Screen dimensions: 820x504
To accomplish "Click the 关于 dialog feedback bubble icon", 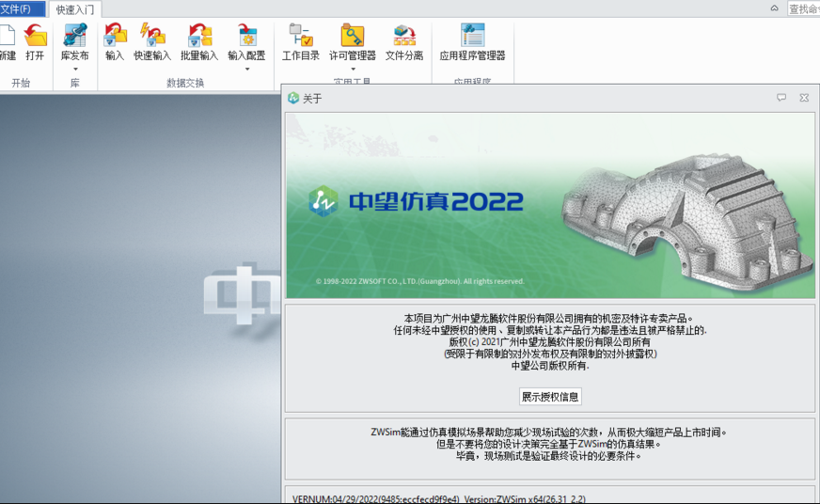I will (781, 97).
